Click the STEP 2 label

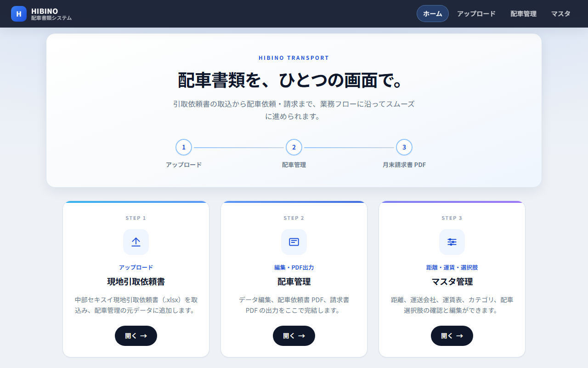294,218
